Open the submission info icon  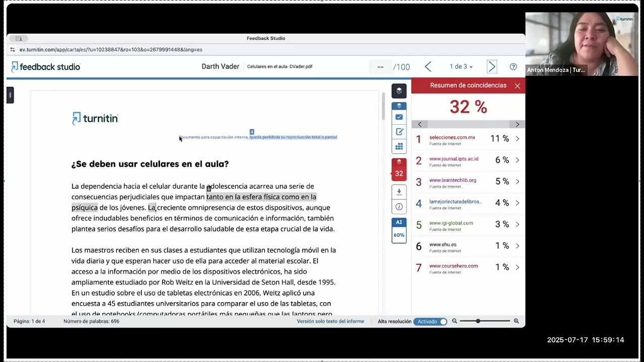399,207
